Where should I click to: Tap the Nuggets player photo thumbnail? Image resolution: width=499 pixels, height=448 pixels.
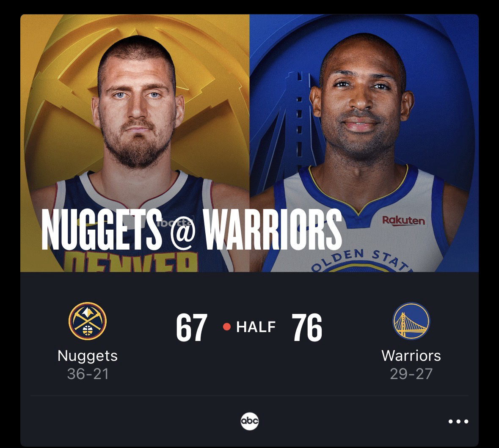pos(135,143)
